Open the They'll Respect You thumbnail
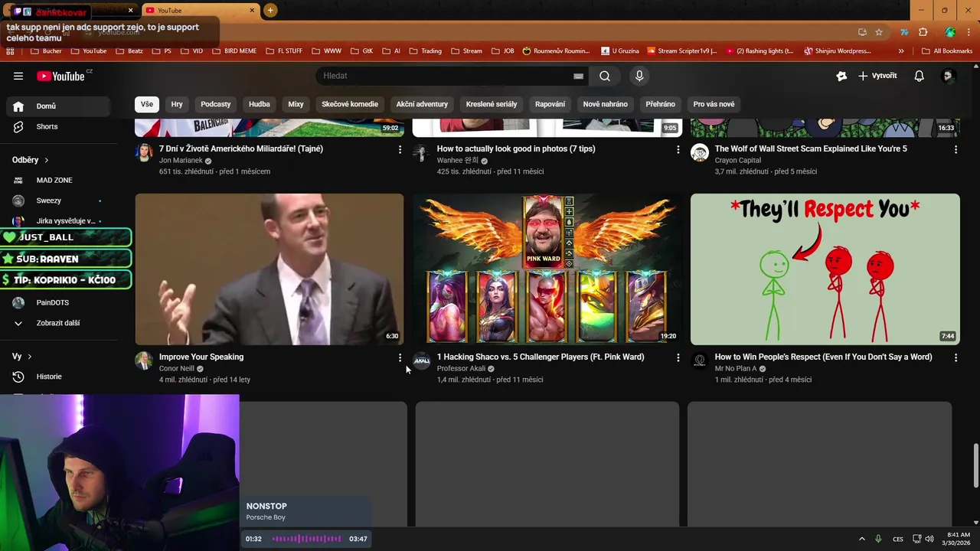 (x=825, y=269)
